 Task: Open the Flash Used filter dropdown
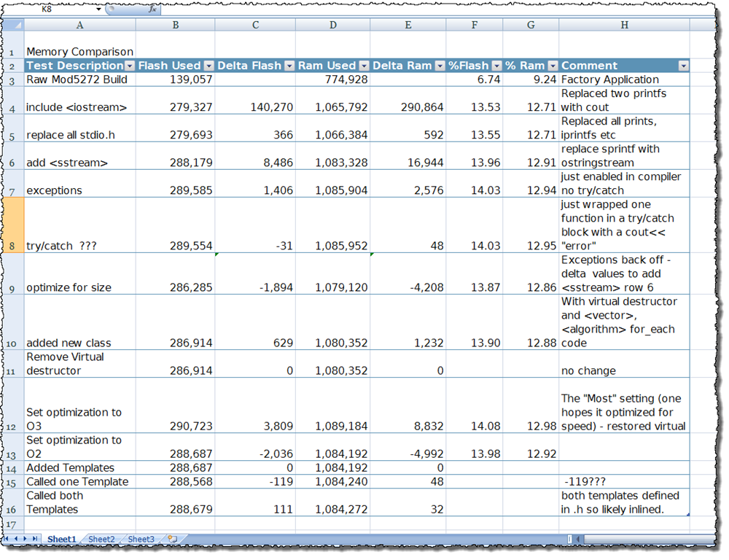click(x=209, y=66)
